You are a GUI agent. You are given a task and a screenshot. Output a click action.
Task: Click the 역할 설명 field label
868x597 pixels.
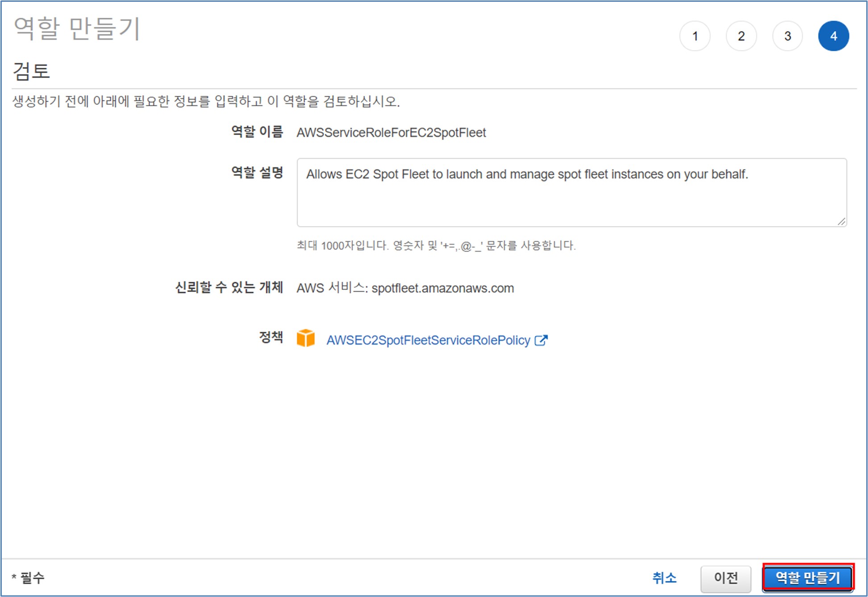click(x=257, y=172)
